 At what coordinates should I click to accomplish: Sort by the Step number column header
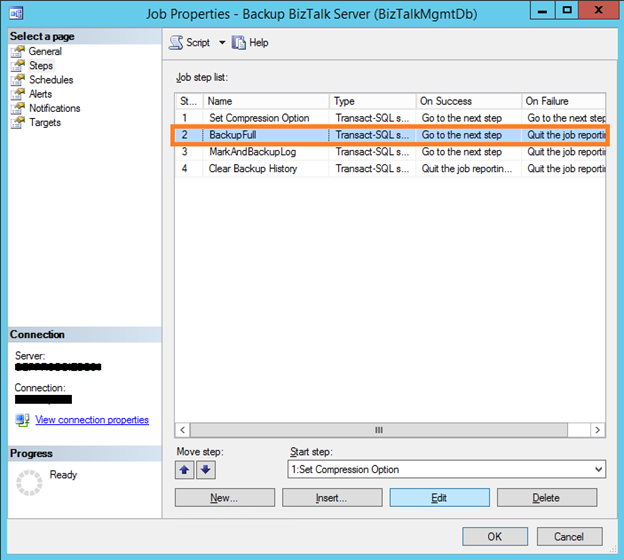pyautogui.click(x=189, y=101)
